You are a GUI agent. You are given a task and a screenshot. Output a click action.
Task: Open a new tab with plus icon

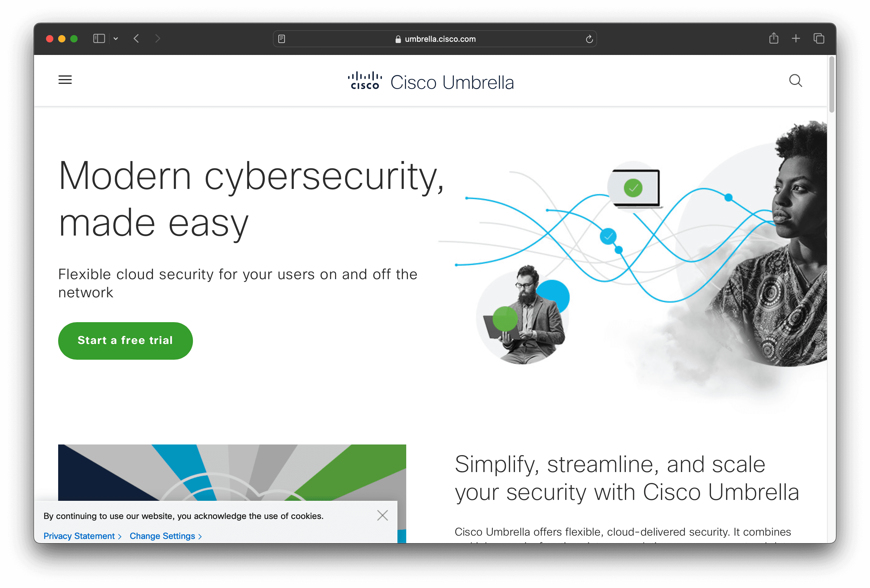tap(796, 38)
